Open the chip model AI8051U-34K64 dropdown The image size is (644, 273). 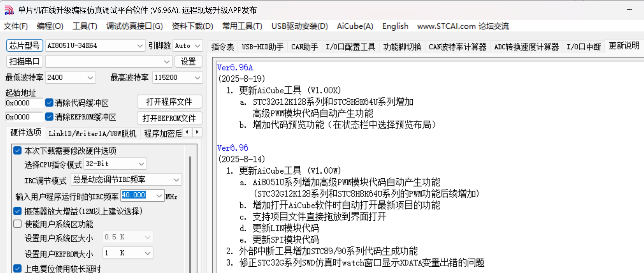95,46
